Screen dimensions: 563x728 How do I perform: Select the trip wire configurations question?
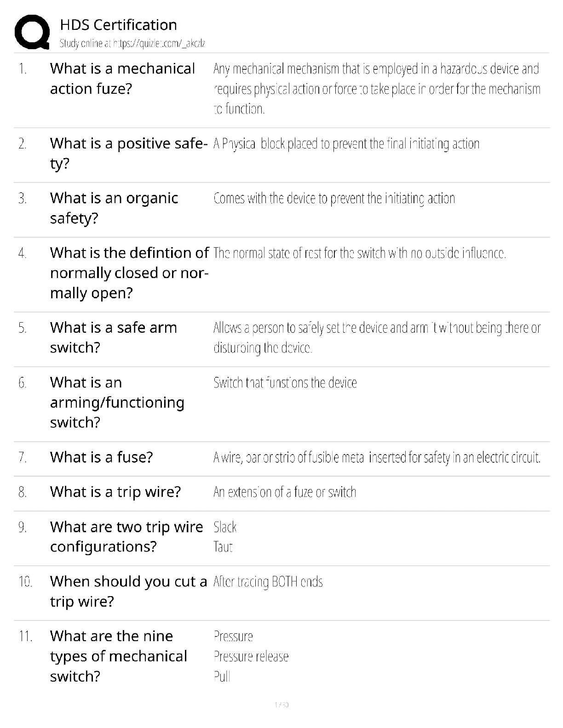coord(126,537)
